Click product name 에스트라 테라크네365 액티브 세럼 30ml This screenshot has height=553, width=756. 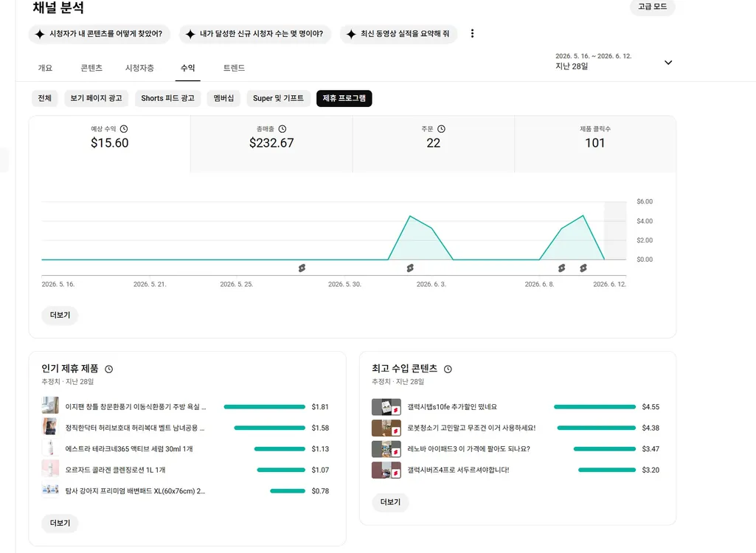(x=129, y=449)
